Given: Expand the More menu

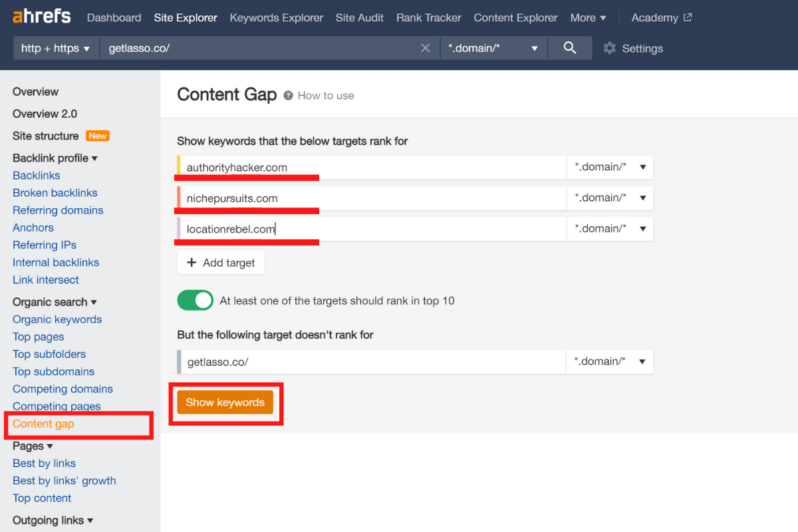Looking at the screenshot, I should [588, 18].
